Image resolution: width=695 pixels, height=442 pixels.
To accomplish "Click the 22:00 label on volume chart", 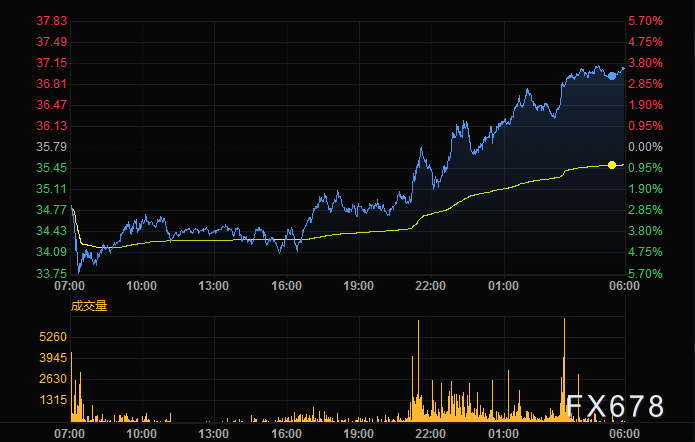I will click(431, 434).
